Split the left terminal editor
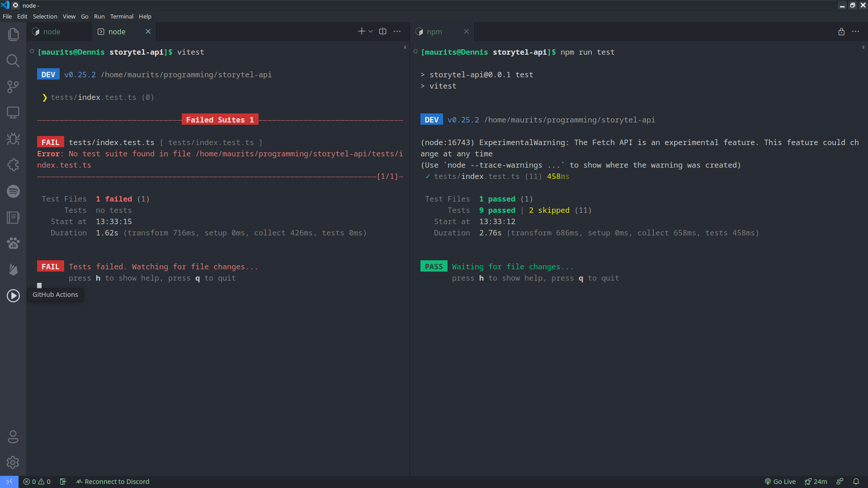 (382, 32)
